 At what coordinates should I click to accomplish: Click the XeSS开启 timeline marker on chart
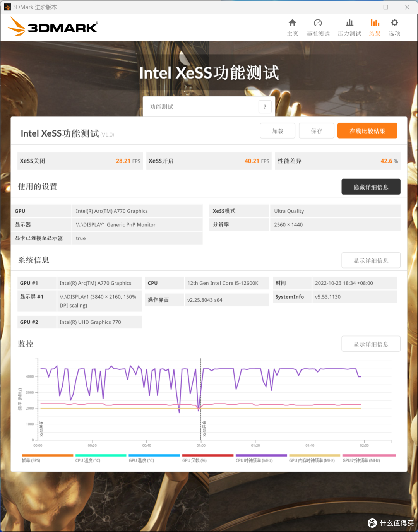204,428
